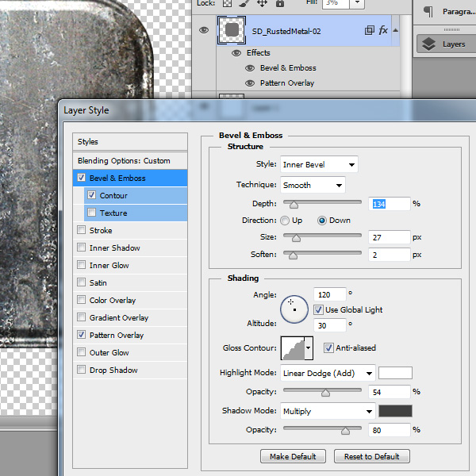Click the Altitude value field

pos(330,325)
